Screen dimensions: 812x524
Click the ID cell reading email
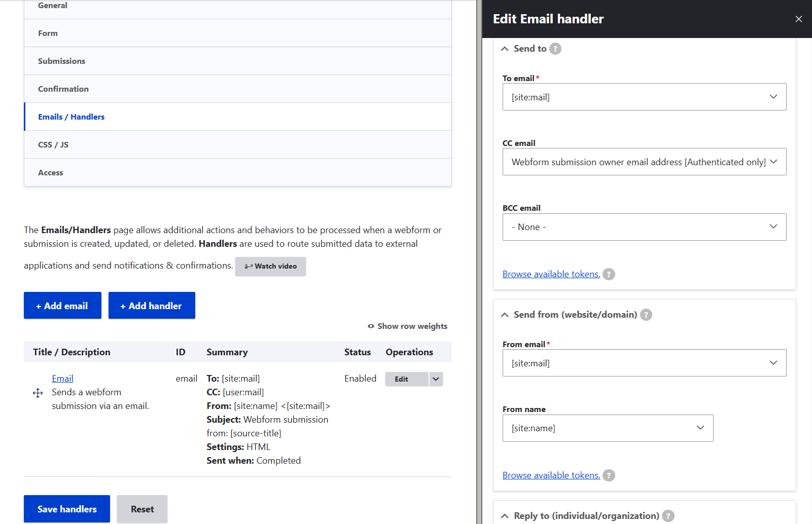click(x=187, y=379)
